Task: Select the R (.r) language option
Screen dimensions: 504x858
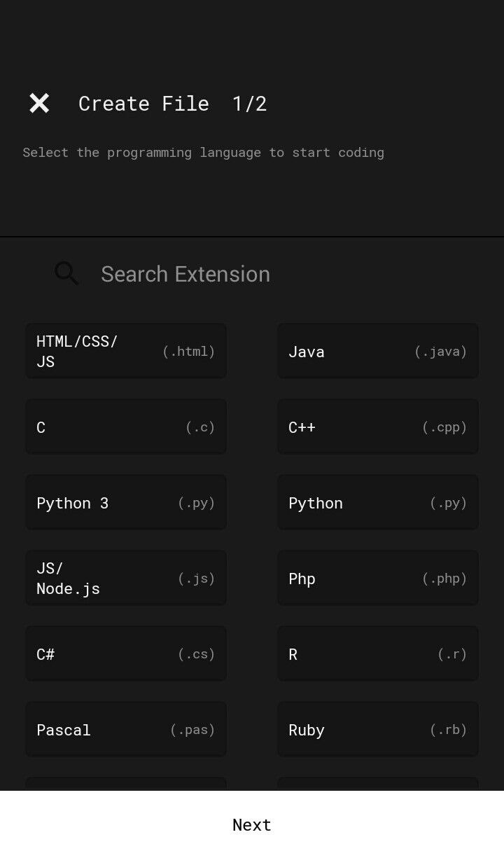Action: coord(378,653)
